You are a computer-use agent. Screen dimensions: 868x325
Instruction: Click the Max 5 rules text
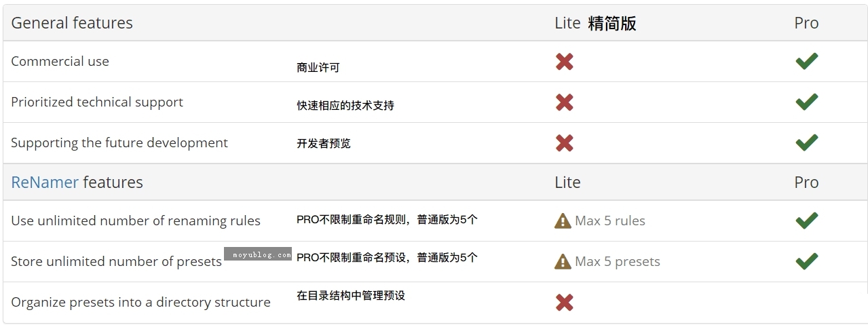click(610, 221)
